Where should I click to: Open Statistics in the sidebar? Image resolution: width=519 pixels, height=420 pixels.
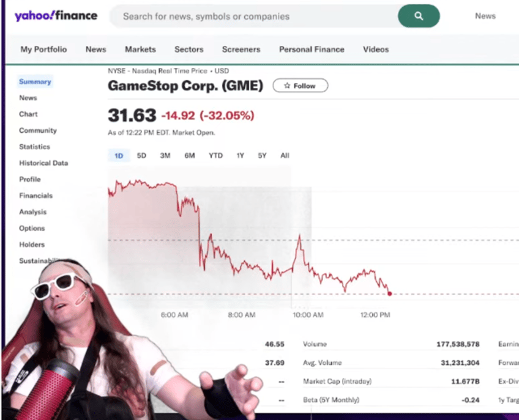[35, 147]
